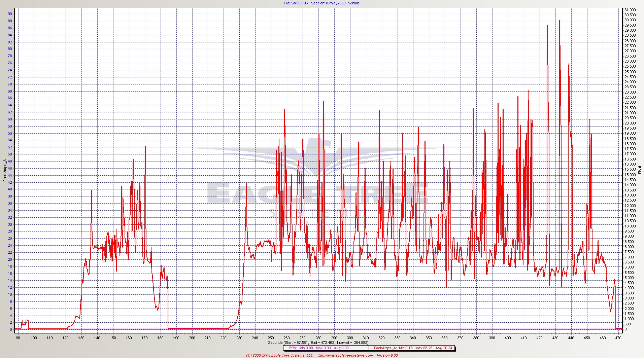Select the RPM legend statistics box
Image resolution: width=644 pixels, height=358 pixels.
point(326,348)
